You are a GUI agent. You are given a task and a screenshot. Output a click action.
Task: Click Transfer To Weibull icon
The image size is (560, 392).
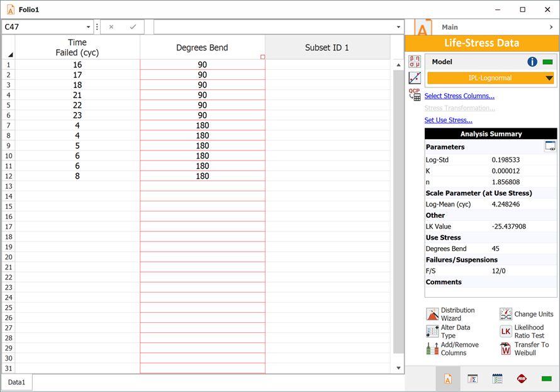(506, 349)
